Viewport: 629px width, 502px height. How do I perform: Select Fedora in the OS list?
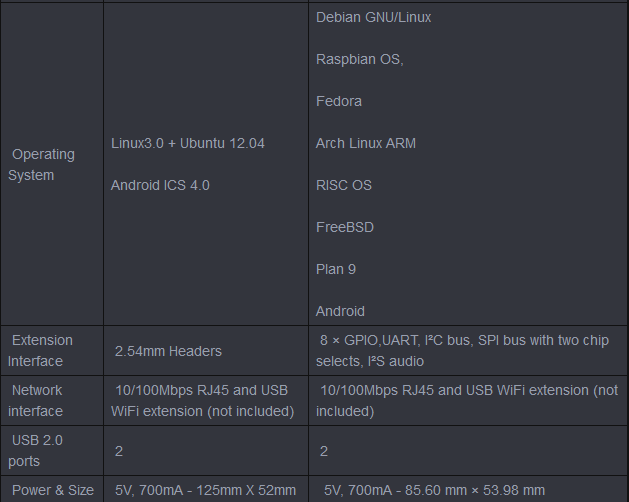tap(339, 101)
